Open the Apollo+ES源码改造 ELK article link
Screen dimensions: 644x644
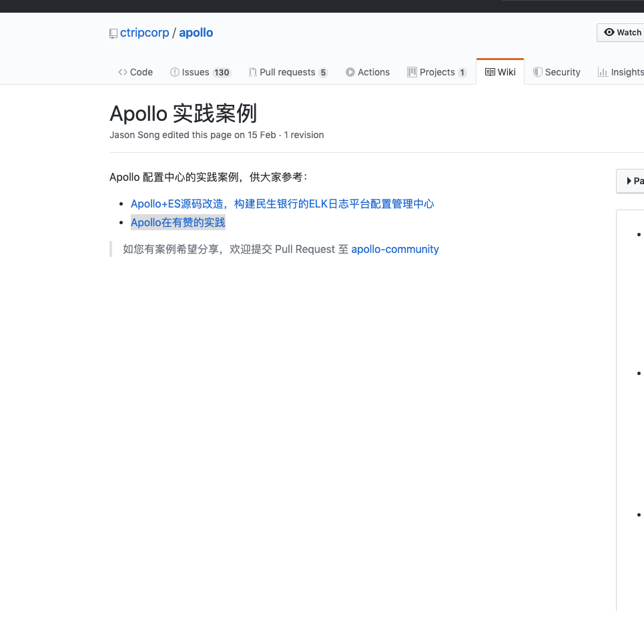point(282,204)
